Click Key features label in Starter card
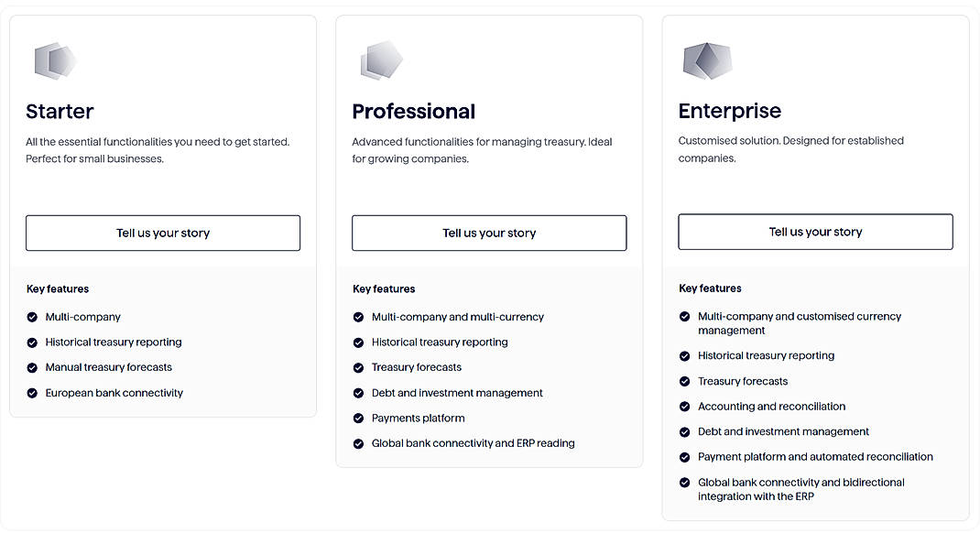The image size is (980, 533). click(x=57, y=288)
